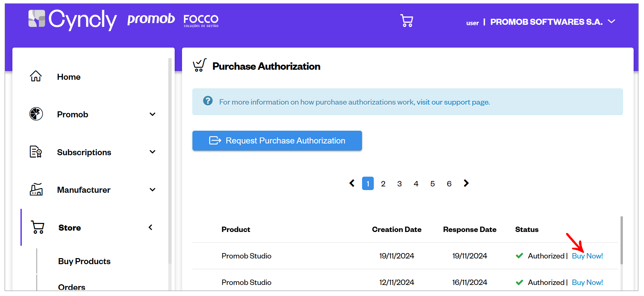Click the Purchase Authorization cart icon
644x296 pixels.
point(199,65)
